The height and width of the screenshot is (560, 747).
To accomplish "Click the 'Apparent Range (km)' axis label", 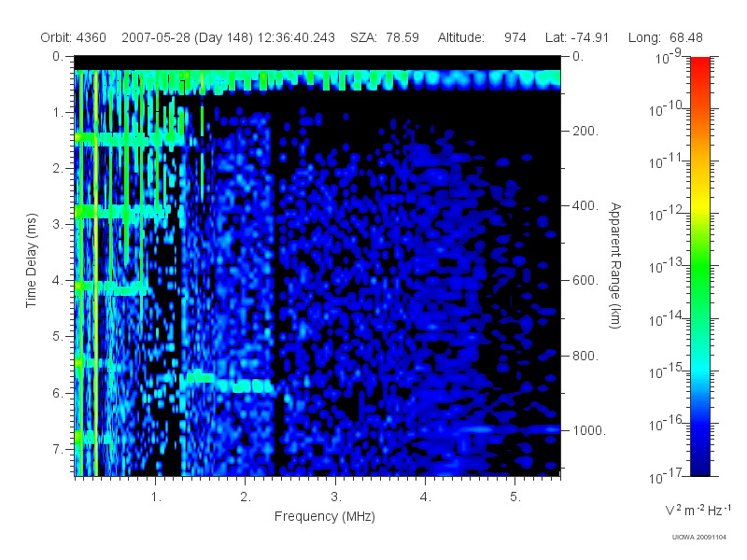I will [615, 266].
